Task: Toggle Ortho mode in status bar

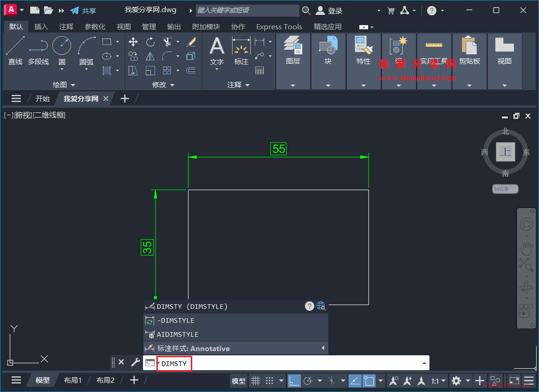Action: click(x=294, y=381)
